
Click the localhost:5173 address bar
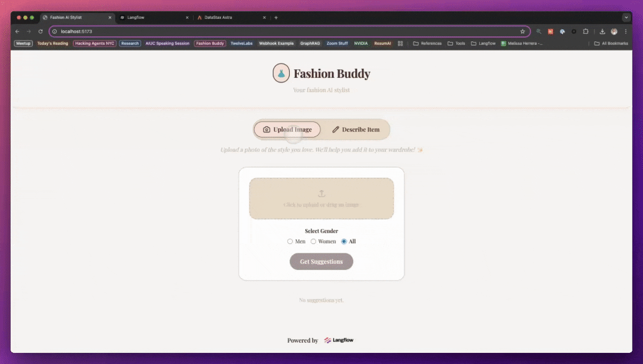coord(76,31)
